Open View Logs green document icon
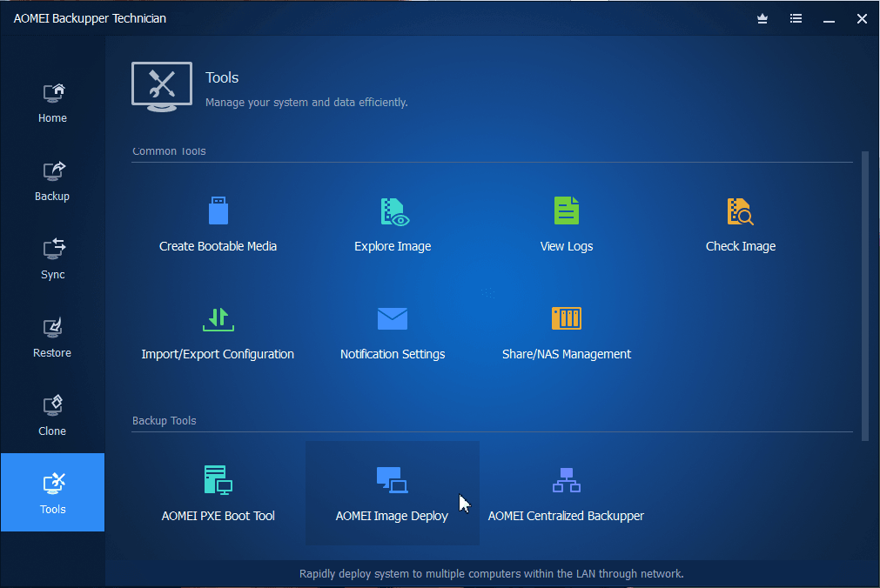 point(567,210)
